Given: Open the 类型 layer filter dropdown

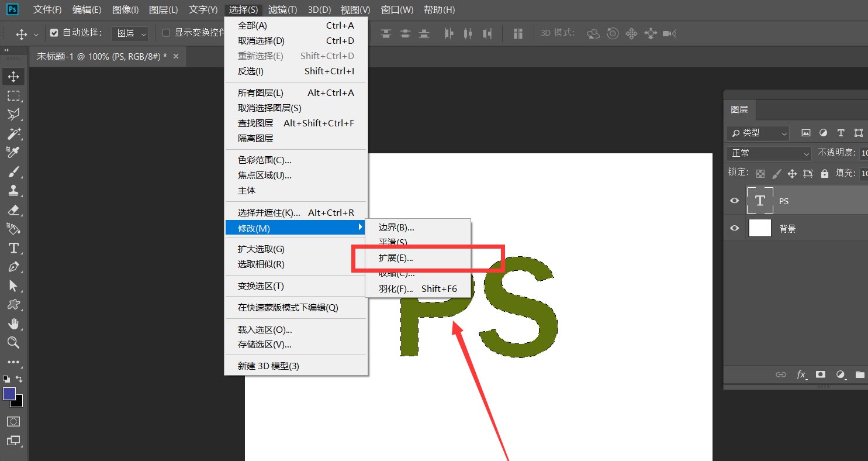Looking at the screenshot, I should pos(758,133).
